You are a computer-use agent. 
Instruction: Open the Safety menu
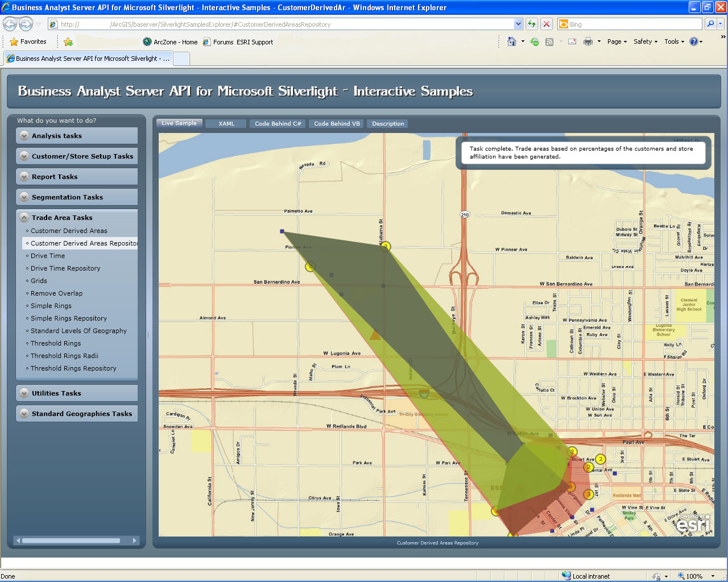click(646, 41)
